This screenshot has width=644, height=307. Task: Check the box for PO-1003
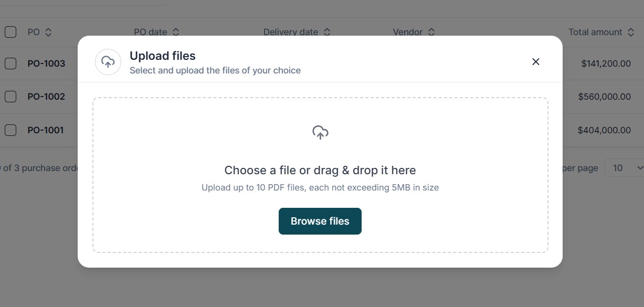(10, 63)
